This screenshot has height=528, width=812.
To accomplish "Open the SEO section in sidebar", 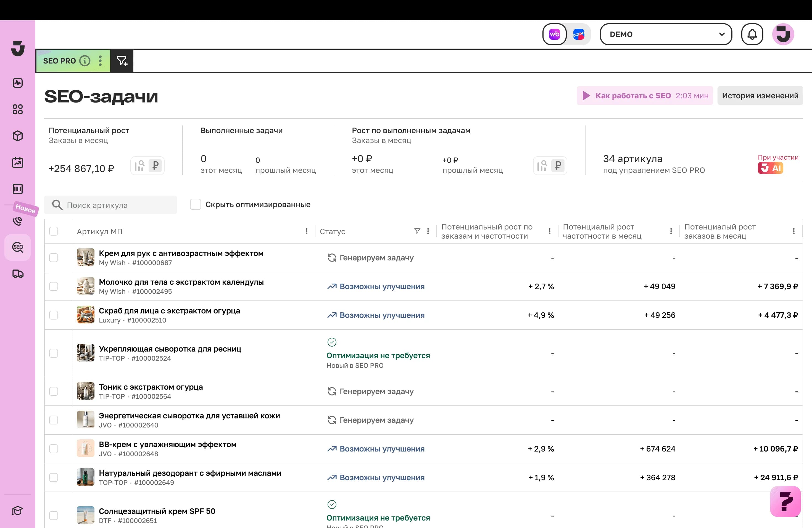I will point(18,247).
